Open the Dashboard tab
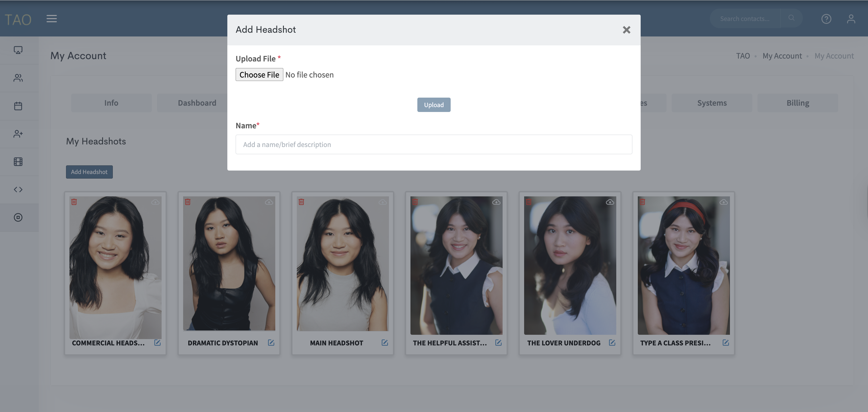 pyautogui.click(x=197, y=103)
